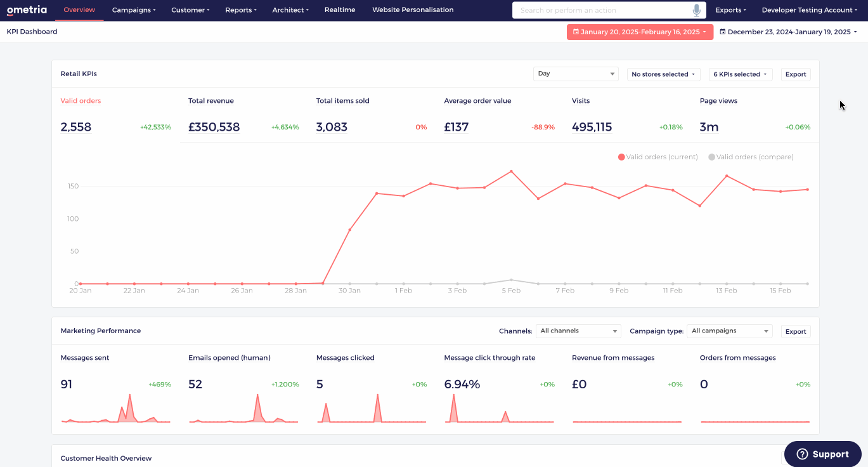868x467 pixels.
Task: Open the Support help widget
Action: 822,454
